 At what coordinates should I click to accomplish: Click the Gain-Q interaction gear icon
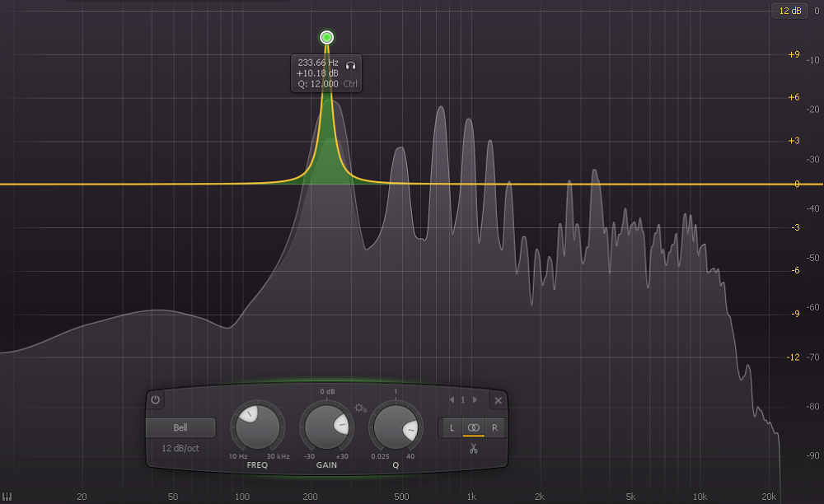pos(359,408)
